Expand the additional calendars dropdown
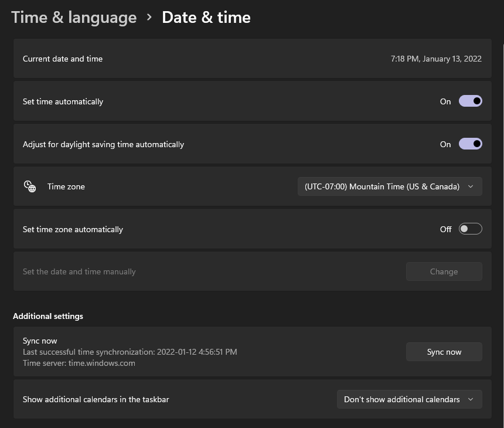 click(x=410, y=399)
